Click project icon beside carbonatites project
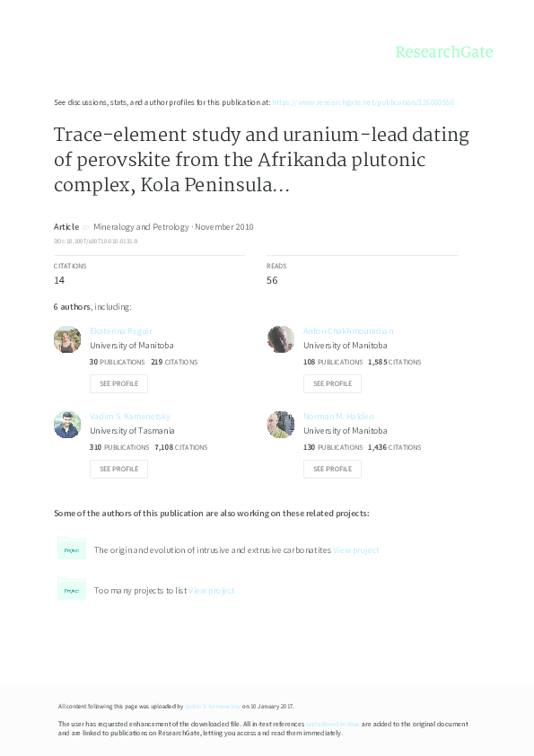The image size is (534, 756). pyautogui.click(x=71, y=549)
